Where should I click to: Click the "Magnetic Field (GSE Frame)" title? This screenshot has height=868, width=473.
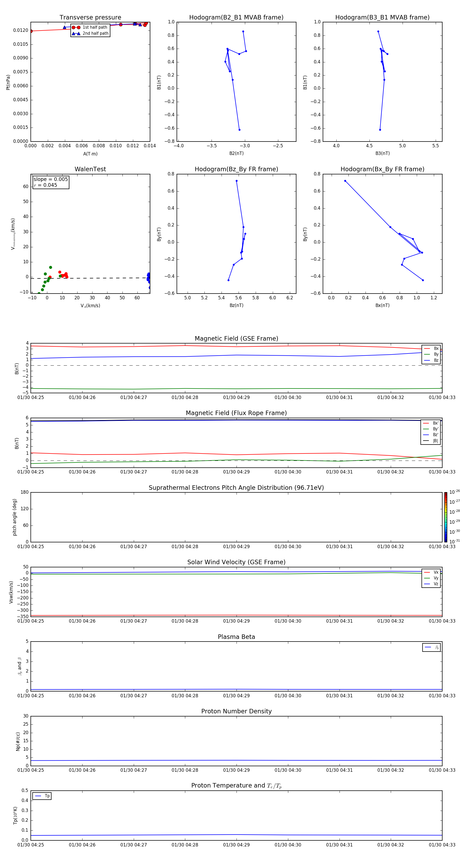(236, 339)
